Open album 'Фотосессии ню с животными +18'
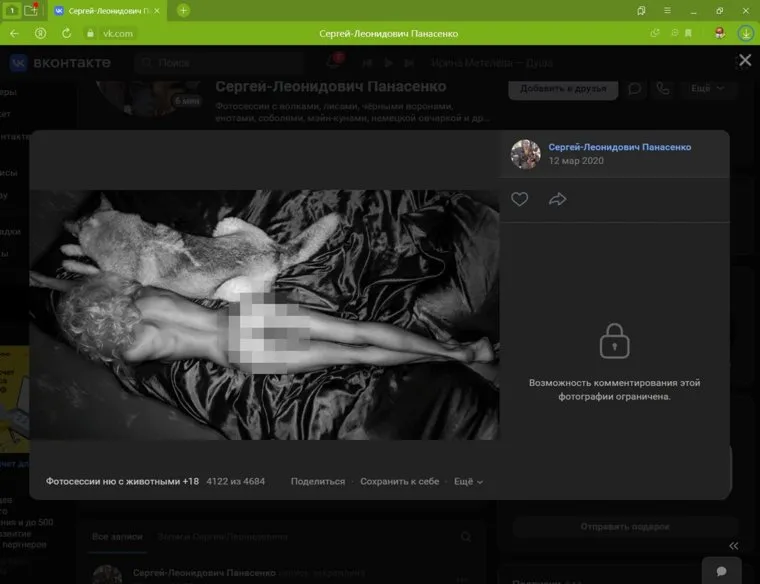The height and width of the screenshot is (584, 760). (122, 481)
